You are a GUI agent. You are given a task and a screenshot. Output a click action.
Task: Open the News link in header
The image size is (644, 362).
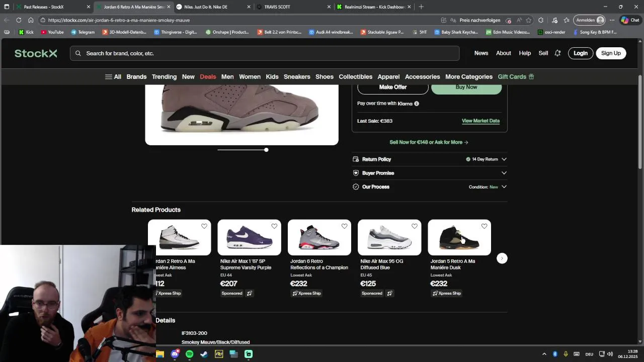[481, 53]
